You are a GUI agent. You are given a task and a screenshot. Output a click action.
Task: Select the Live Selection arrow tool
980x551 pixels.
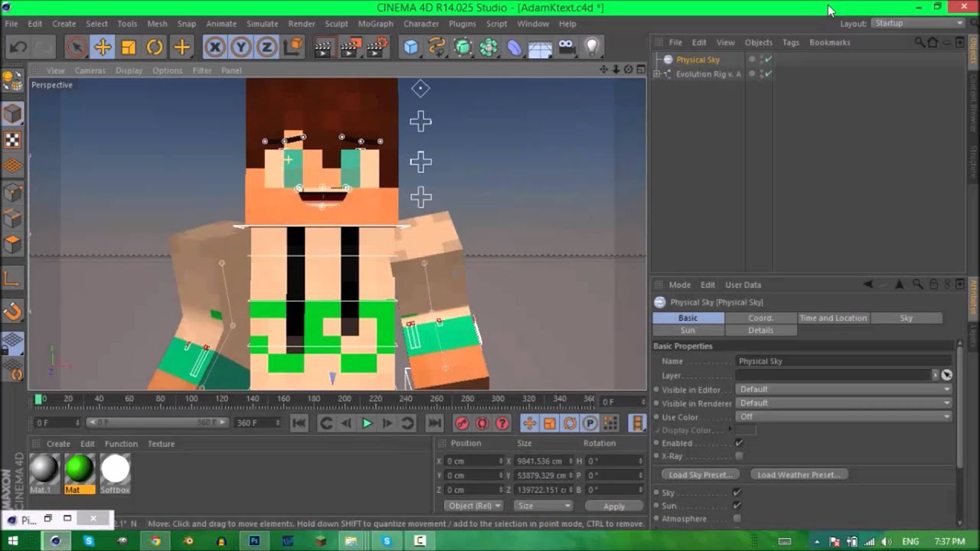tap(76, 47)
